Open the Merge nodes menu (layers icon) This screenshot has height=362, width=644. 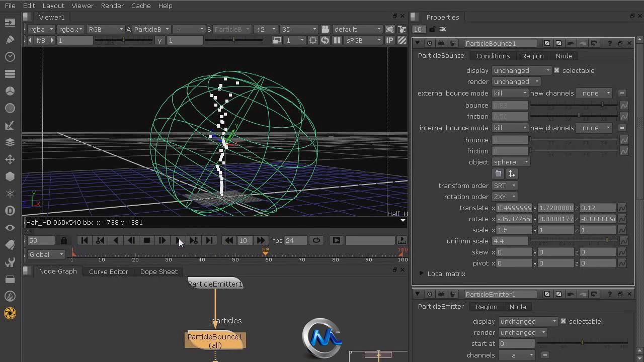pos(10,142)
